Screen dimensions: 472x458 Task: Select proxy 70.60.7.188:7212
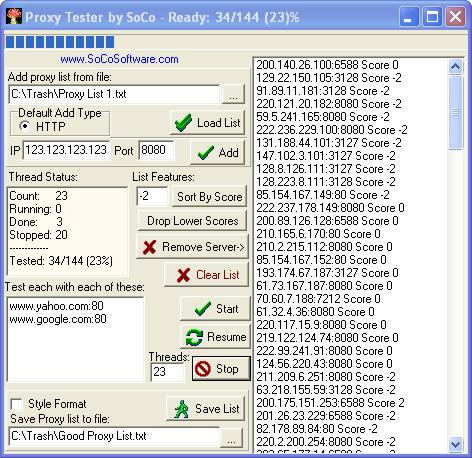318,299
